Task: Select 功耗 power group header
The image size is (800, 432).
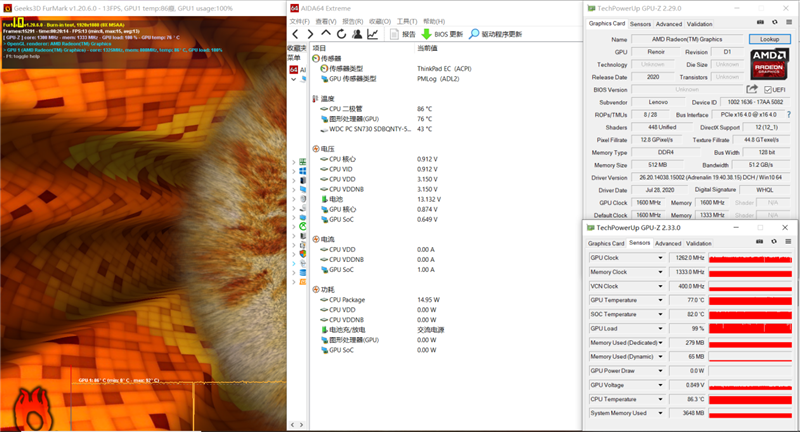Action: click(323, 290)
